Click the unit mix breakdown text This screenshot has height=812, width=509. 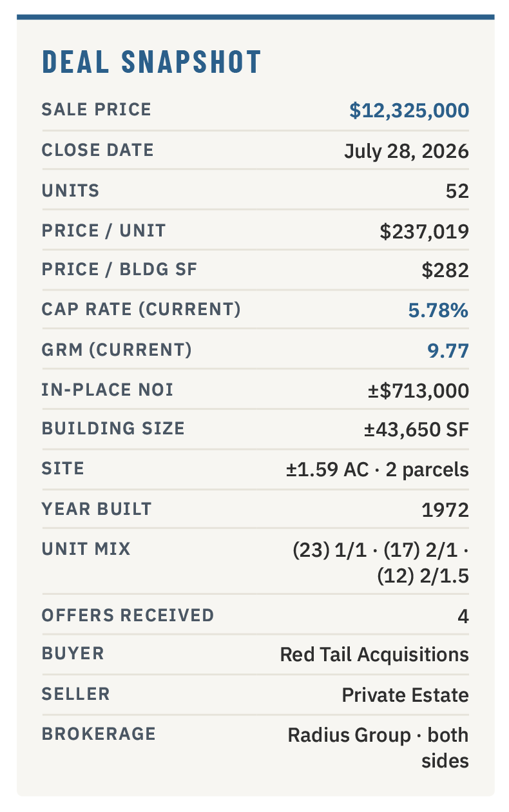pyautogui.click(x=381, y=563)
